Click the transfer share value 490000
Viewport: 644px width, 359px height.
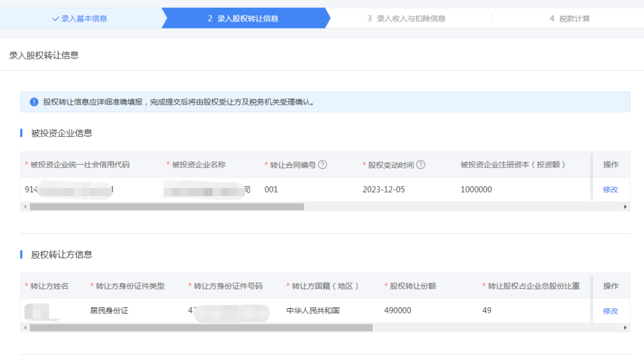pos(398,311)
